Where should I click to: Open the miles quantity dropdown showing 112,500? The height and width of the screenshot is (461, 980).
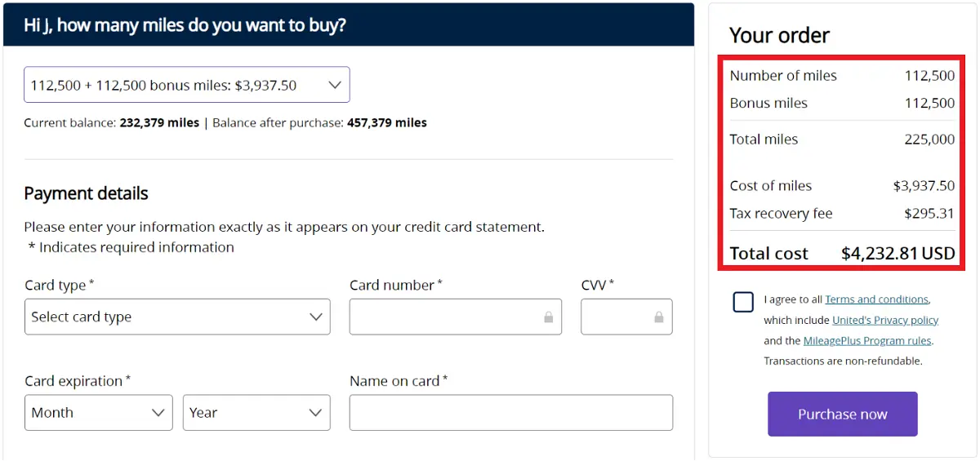(187, 85)
